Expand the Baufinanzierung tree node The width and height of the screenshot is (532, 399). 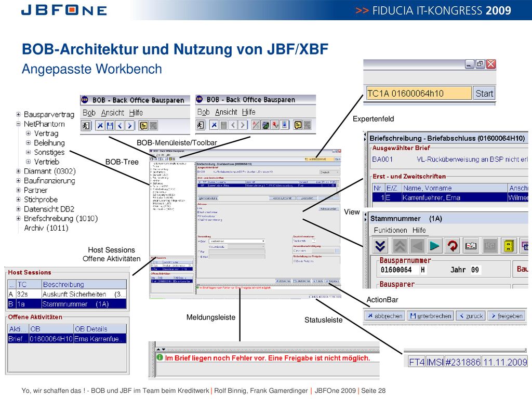click(x=18, y=181)
